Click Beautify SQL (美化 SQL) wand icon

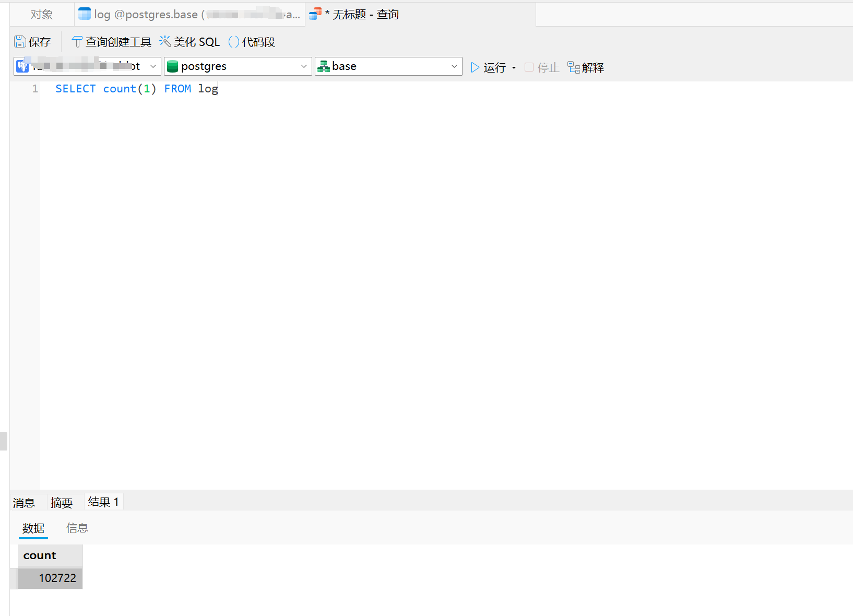[x=165, y=41]
